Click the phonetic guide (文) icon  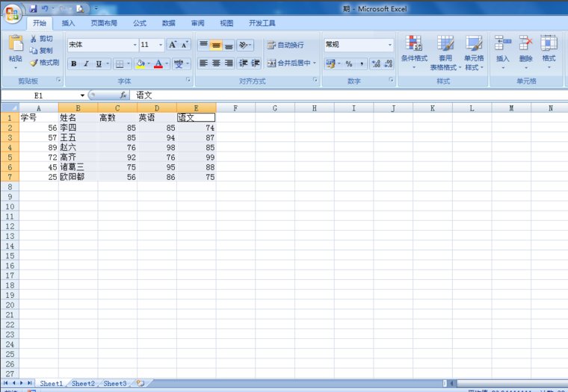(179, 64)
